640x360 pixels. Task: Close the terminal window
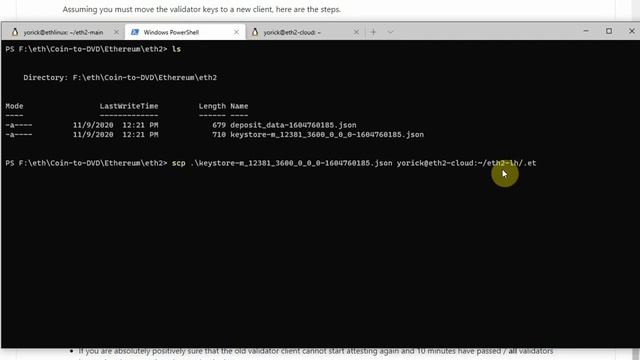tap(631, 31)
